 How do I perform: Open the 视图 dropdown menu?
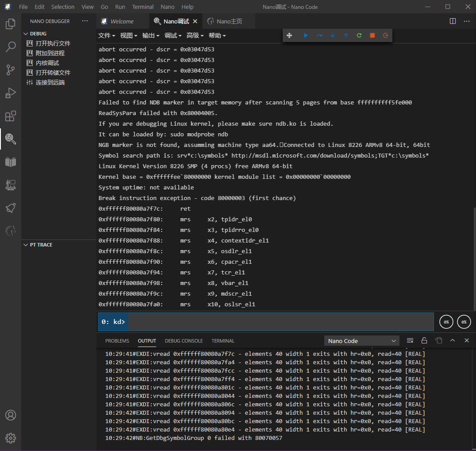click(x=129, y=35)
